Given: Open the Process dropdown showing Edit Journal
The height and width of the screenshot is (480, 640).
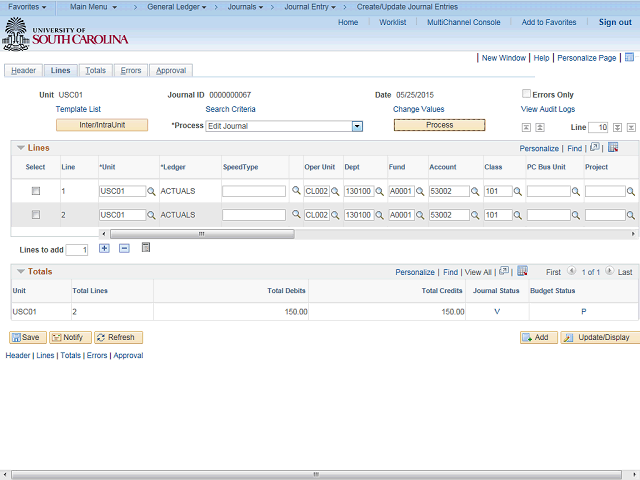Looking at the screenshot, I should click(x=357, y=126).
